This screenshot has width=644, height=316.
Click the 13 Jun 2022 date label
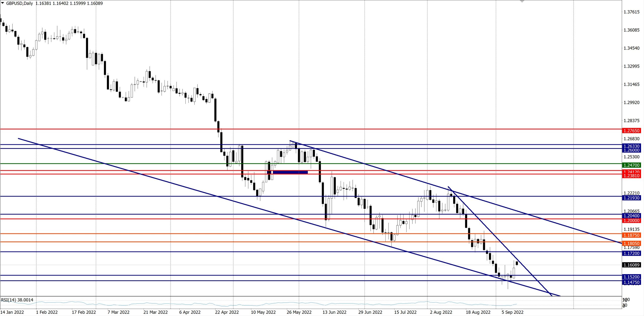pyautogui.click(x=334, y=312)
